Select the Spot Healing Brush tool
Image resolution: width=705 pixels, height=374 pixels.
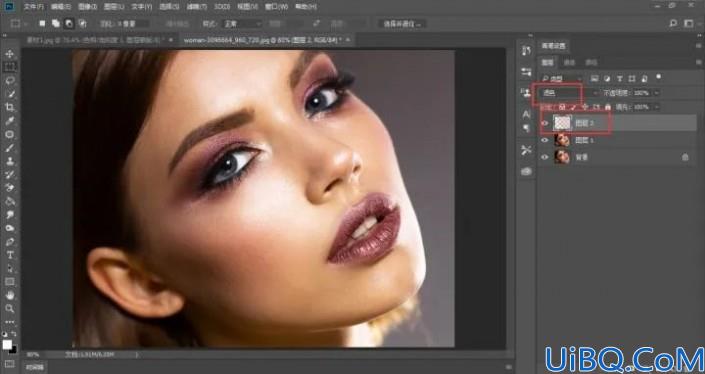[x=9, y=134]
